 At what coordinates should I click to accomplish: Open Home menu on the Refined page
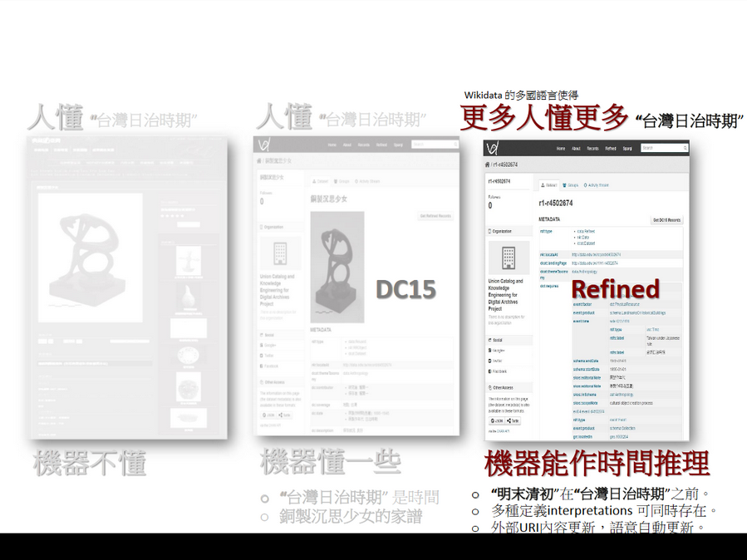tap(561, 149)
